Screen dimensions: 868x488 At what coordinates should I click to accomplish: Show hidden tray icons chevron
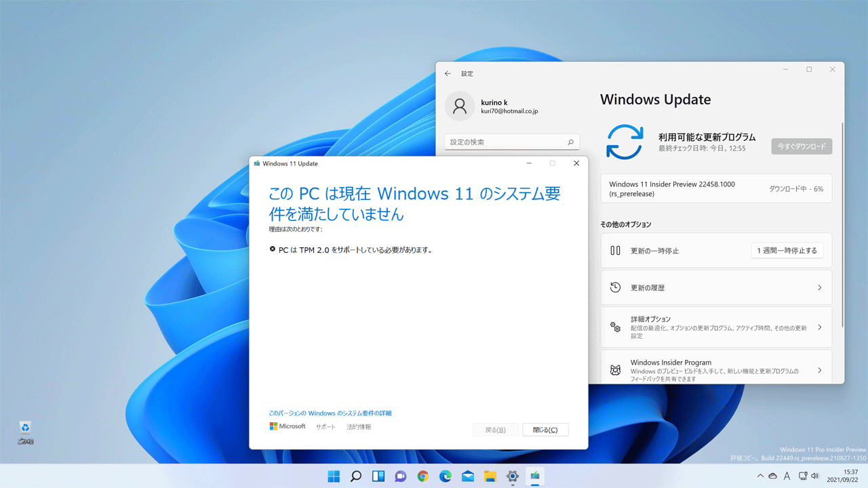click(x=760, y=476)
